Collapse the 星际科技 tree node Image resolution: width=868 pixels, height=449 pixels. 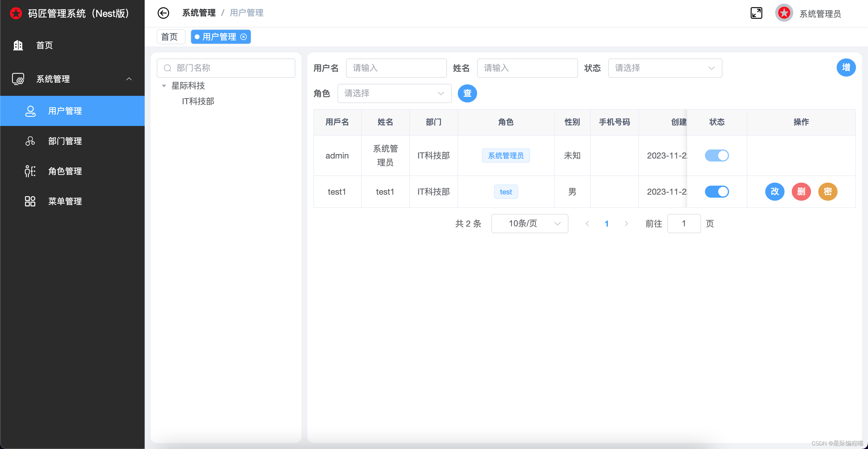[164, 86]
